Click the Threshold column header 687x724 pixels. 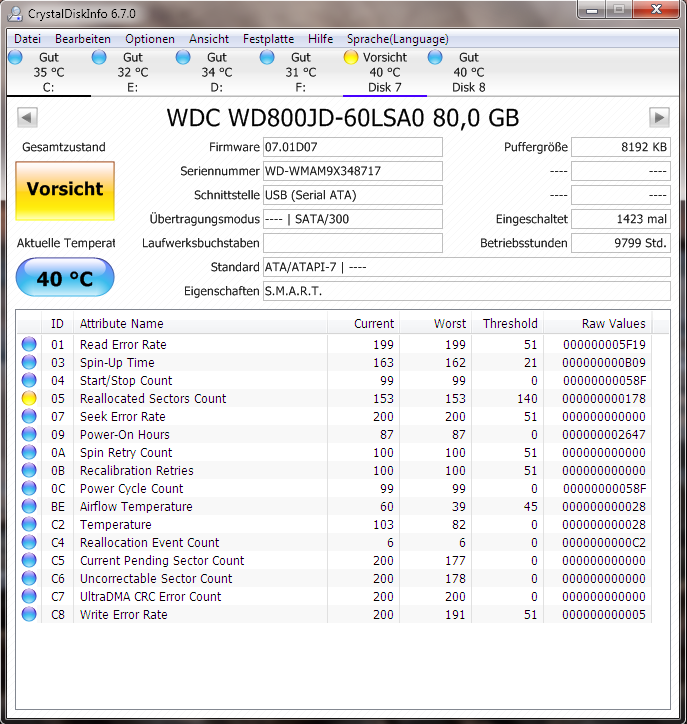point(507,323)
